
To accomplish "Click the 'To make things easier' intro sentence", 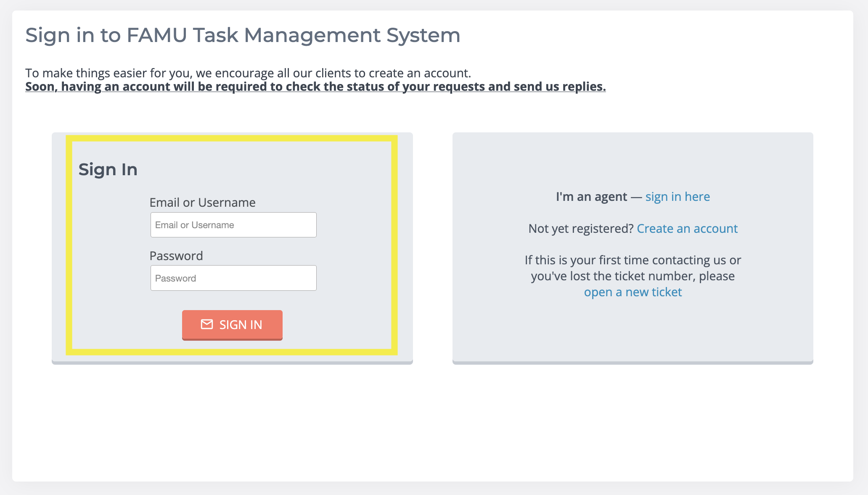I will 248,73.
